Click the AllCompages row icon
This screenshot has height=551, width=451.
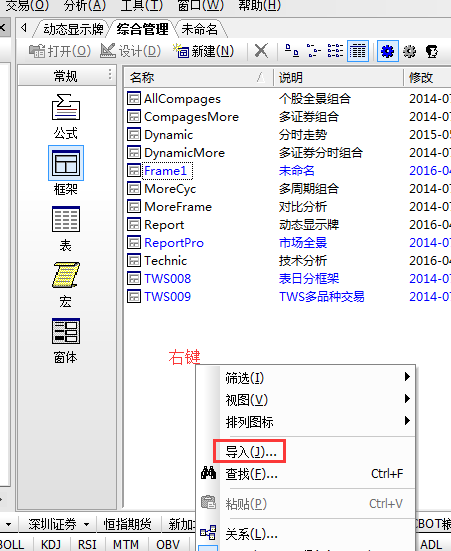pos(134,98)
